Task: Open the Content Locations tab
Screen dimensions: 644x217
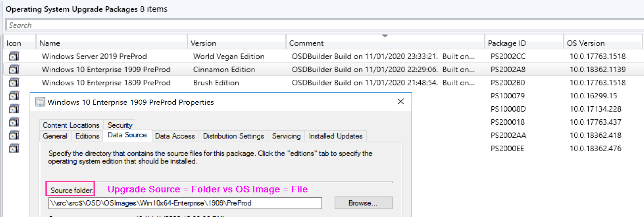Action: tap(71, 125)
